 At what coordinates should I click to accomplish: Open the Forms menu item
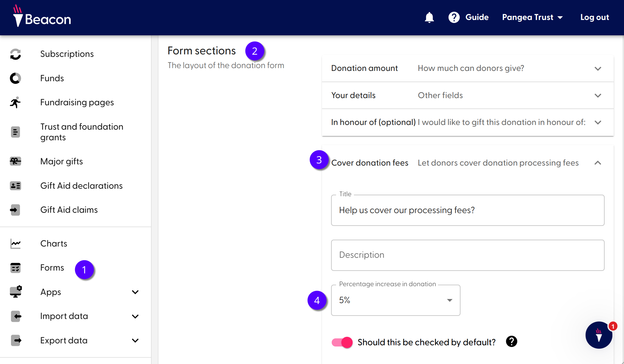52,268
